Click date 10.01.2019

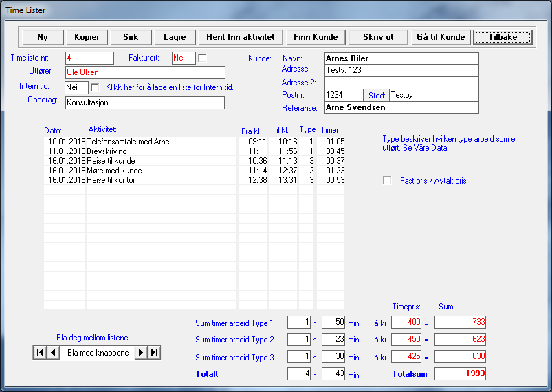click(x=65, y=142)
